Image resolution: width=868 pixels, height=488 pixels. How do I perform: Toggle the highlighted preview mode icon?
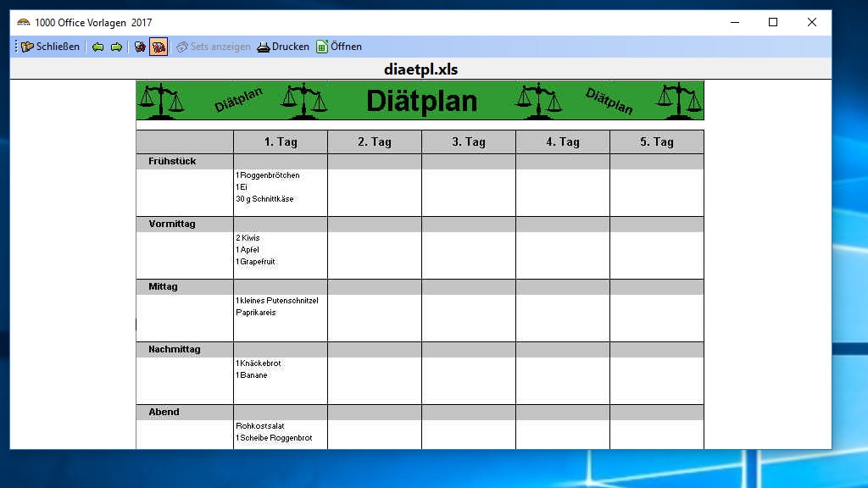pyautogui.click(x=158, y=47)
